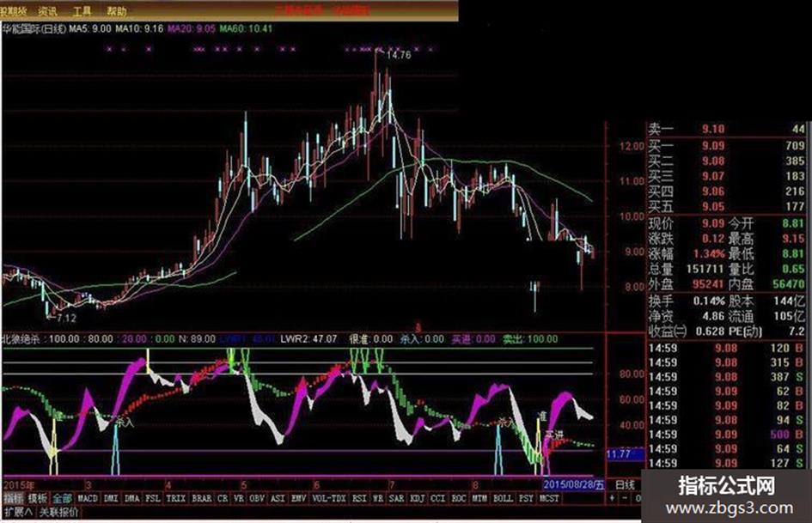Click the minus zoom button
This screenshot has width=812, height=523.
click(x=625, y=498)
